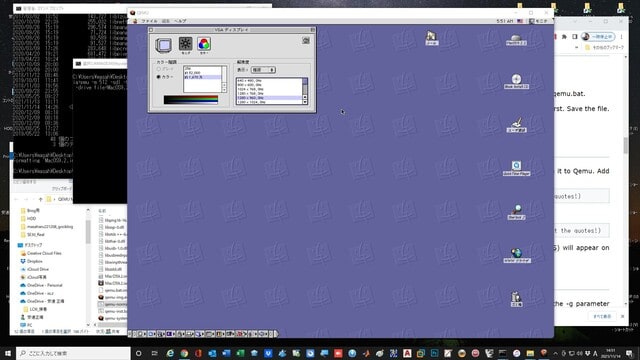Select 640 x 480 resolution
640x360 pixels.
click(x=269, y=81)
